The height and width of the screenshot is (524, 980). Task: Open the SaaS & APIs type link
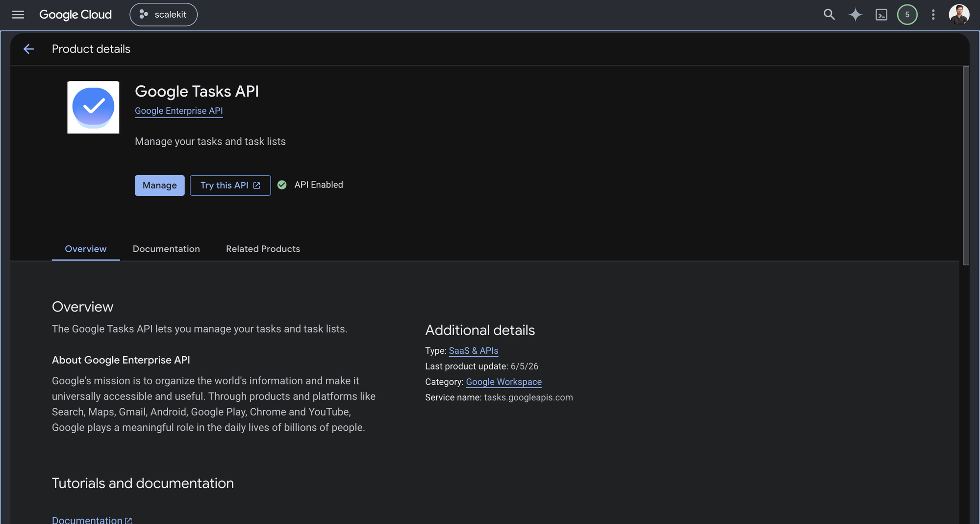(x=473, y=351)
